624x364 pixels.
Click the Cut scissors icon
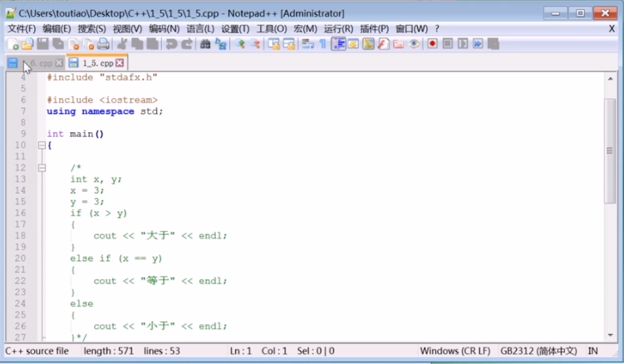pos(122,44)
